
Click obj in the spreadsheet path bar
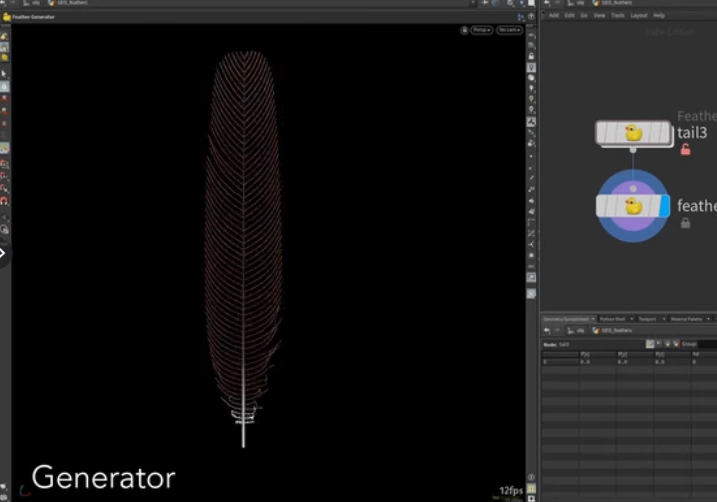[x=576, y=331]
